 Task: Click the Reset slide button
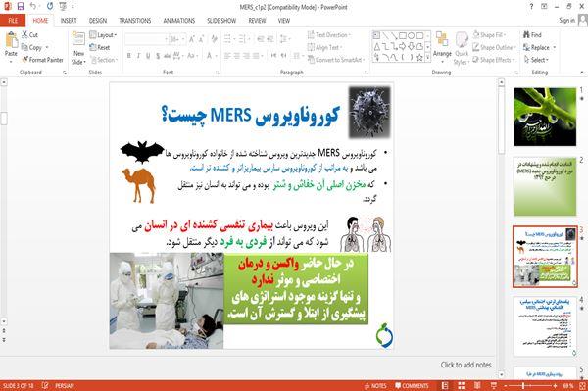99,47
